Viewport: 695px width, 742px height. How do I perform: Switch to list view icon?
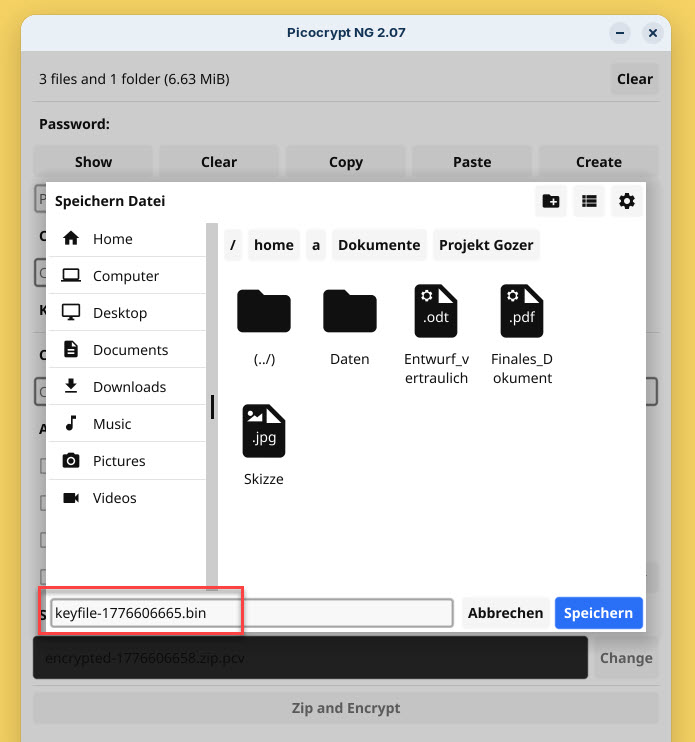click(589, 201)
